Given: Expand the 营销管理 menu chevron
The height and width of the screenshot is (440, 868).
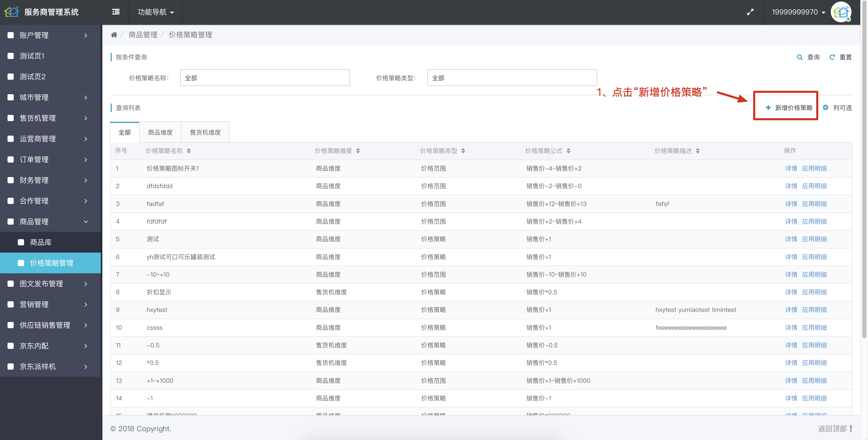Looking at the screenshot, I should pyautogui.click(x=86, y=304).
